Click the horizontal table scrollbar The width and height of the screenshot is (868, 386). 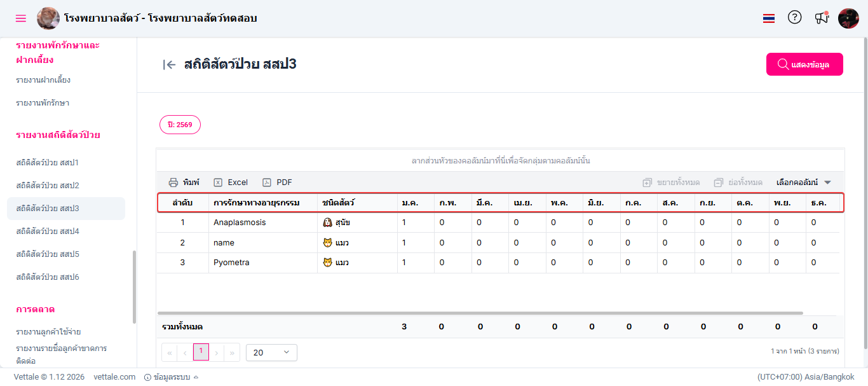point(480,313)
